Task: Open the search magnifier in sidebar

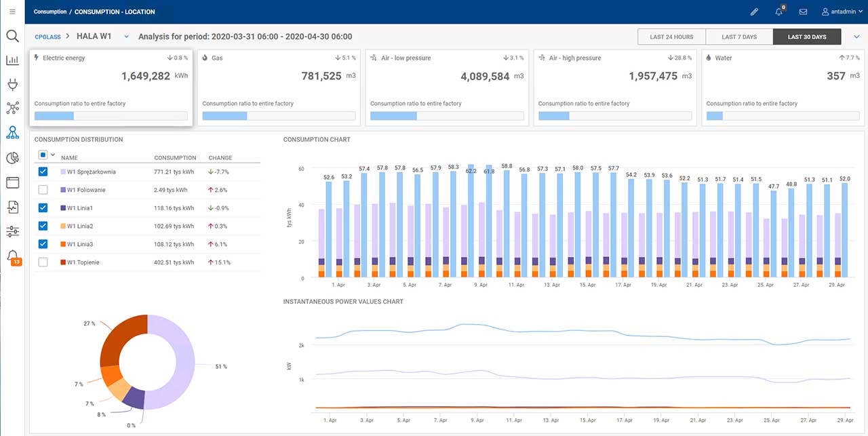Action: pos(12,36)
